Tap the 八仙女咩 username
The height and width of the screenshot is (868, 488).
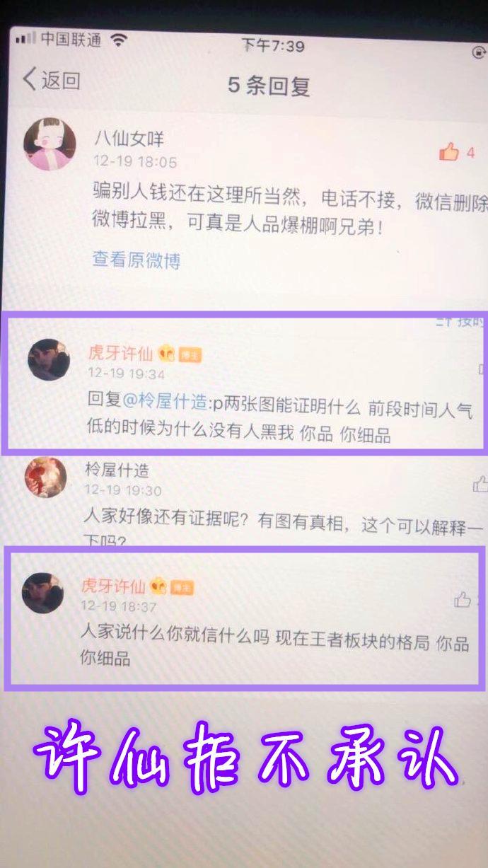pyautogui.click(x=129, y=138)
